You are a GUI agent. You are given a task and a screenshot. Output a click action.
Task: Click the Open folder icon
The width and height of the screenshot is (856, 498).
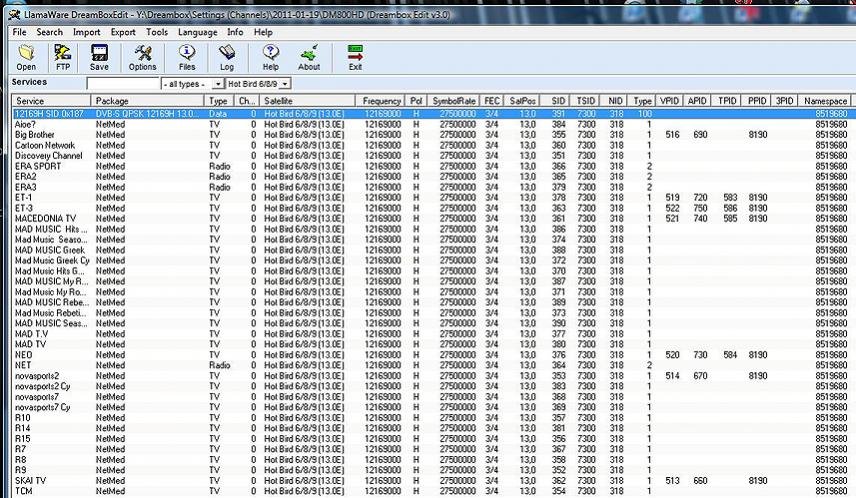click(26, 56)
